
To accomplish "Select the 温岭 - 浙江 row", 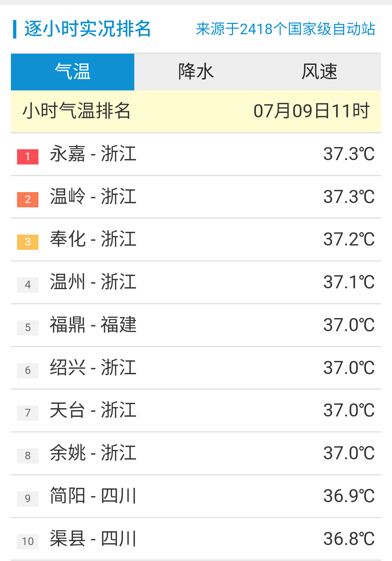I will click(x=93, y=197).
